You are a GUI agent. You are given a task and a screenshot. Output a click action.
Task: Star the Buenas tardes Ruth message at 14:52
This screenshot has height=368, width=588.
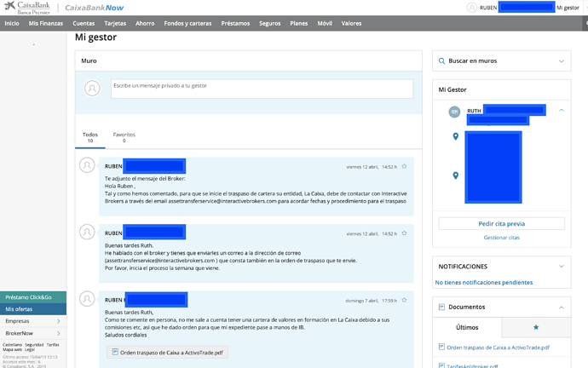click(x=404, y=233)
